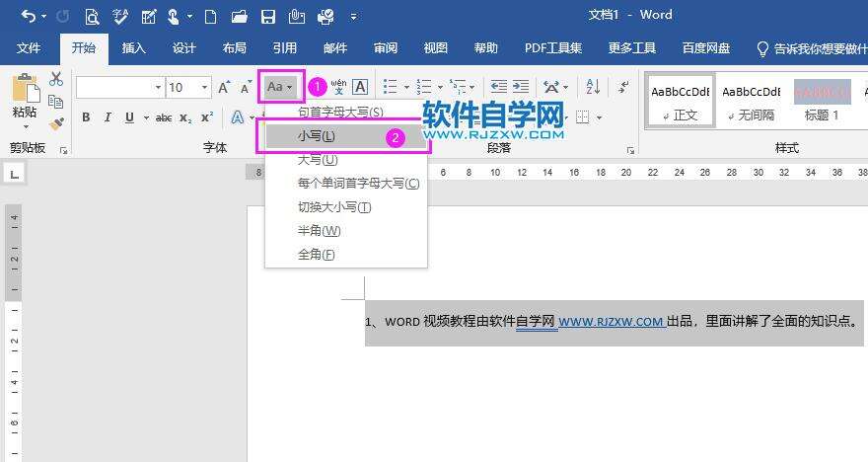Click the quick print check icon

pos(325,17)
